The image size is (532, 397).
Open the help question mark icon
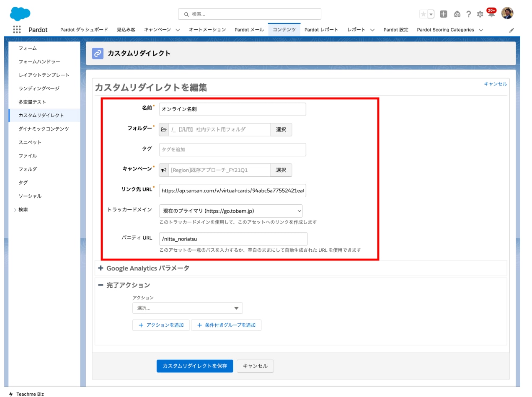469,14
